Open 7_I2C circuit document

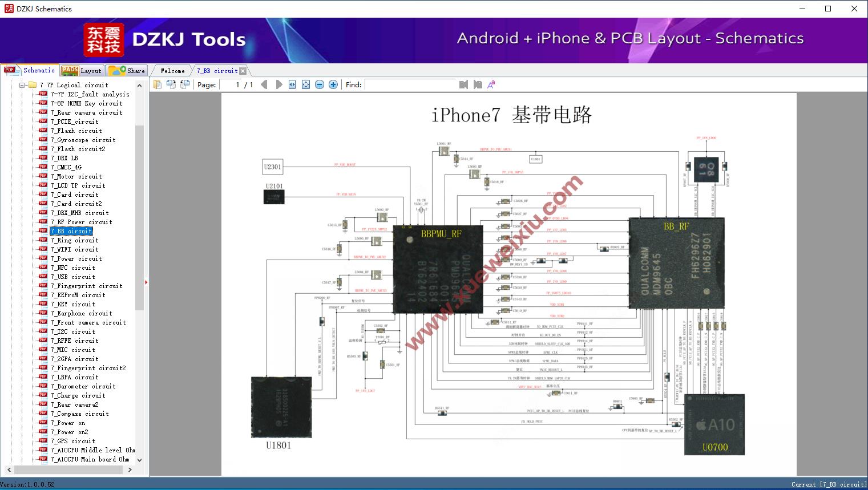point(73,331)
